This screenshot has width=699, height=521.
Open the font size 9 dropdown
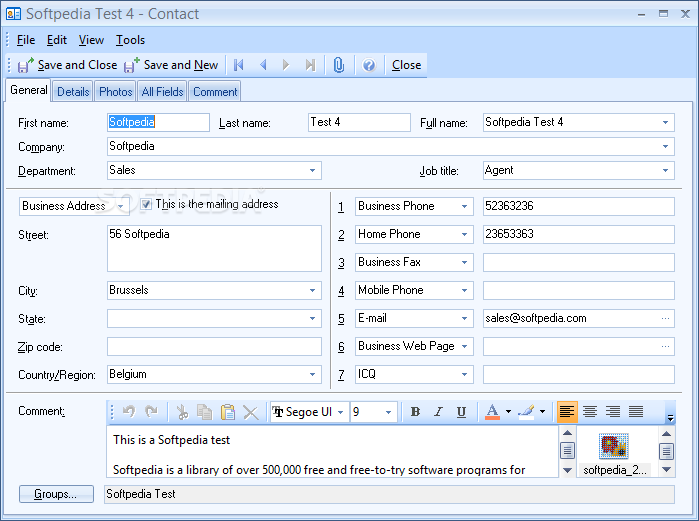(388, 412)
